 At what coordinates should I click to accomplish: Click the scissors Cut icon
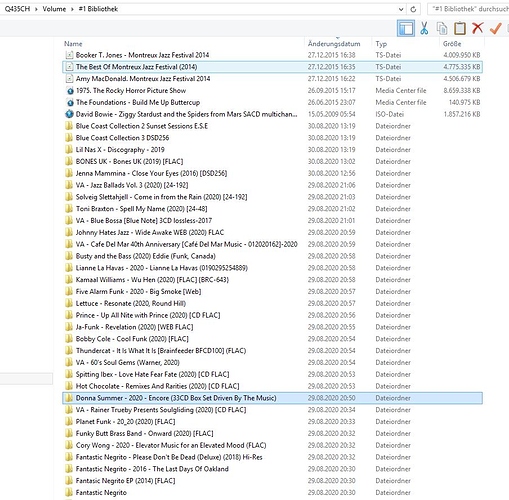(x=424, y=28)
